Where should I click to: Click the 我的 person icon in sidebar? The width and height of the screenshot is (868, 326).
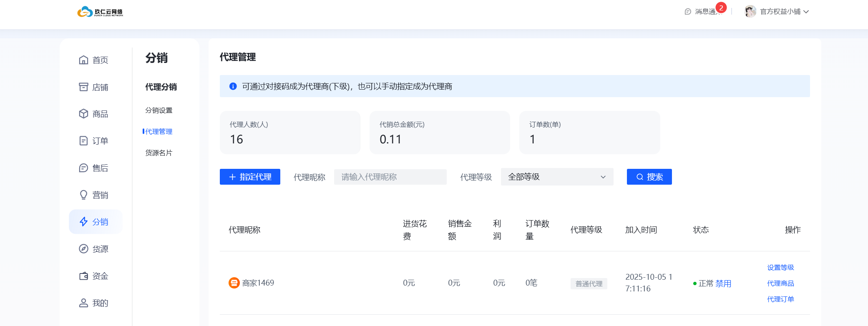pos(83,303)
